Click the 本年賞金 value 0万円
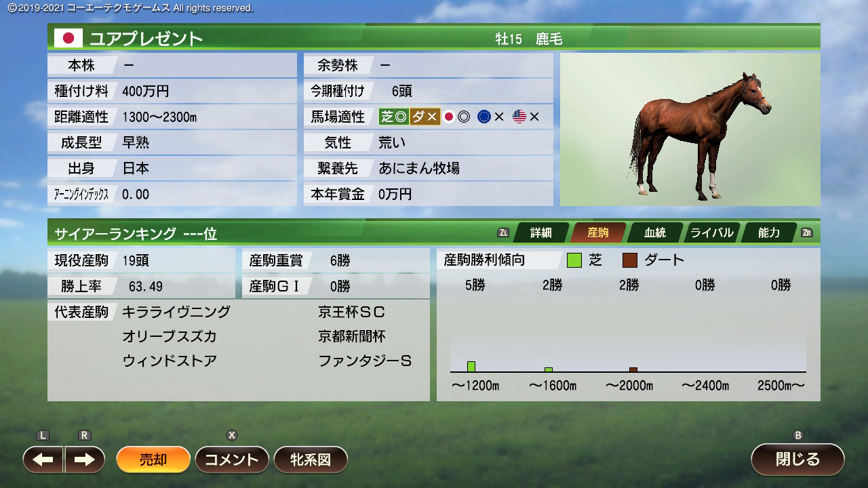868x488 pixels. [395, 194]
